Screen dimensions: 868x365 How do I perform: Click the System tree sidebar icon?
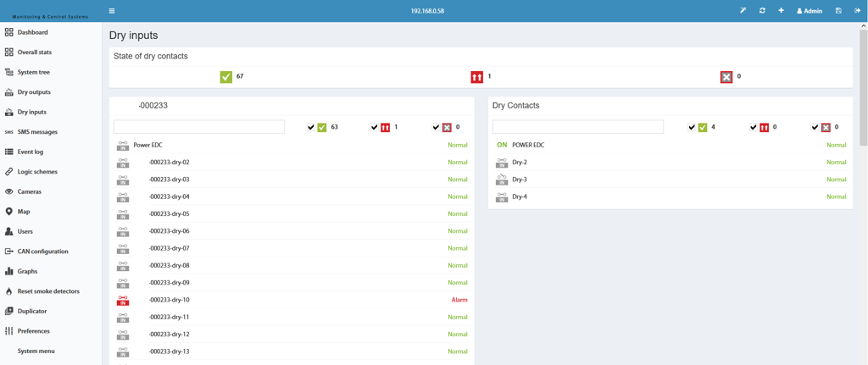[8, 72]
